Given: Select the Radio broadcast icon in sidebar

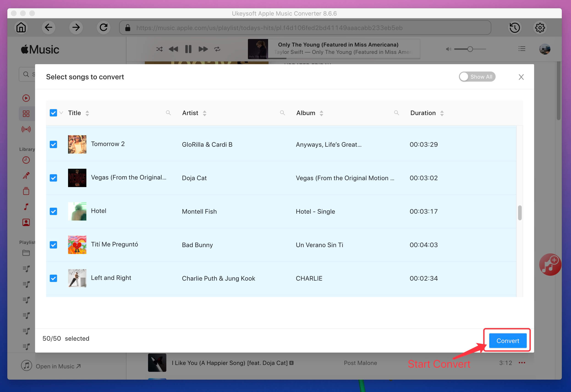Looking at the screenshot, I should [26, 129].
